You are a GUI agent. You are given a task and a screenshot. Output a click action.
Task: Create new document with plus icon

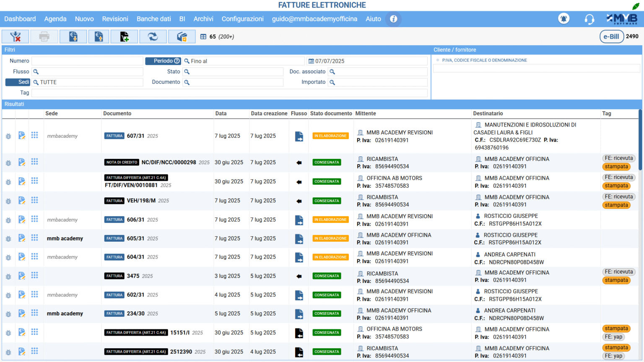pyautogui.click(x=125, y=37)
